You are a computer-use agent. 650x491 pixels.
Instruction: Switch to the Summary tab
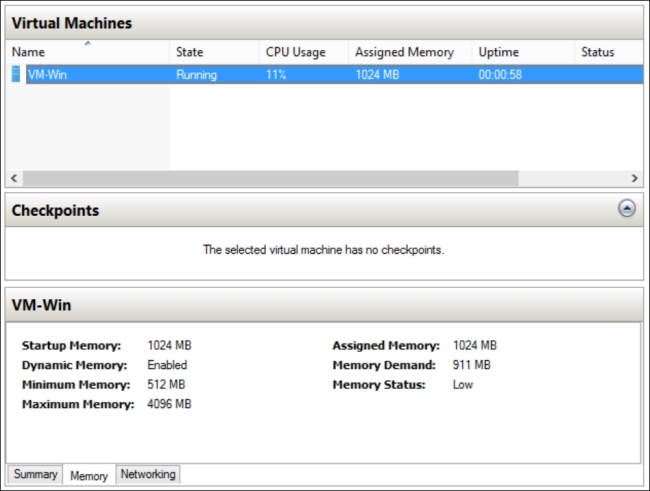pyautogui.click(x=35, y=474)
